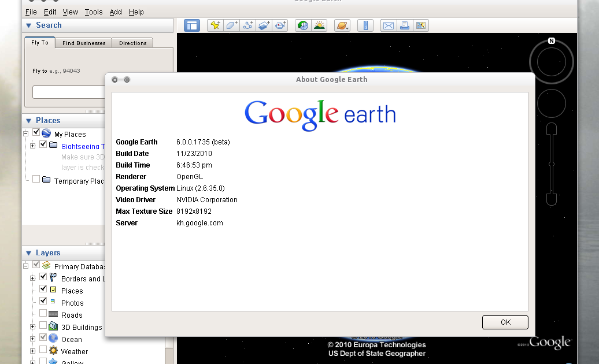Print the current view
Screen dimensions: 599x364
(405, 25)
